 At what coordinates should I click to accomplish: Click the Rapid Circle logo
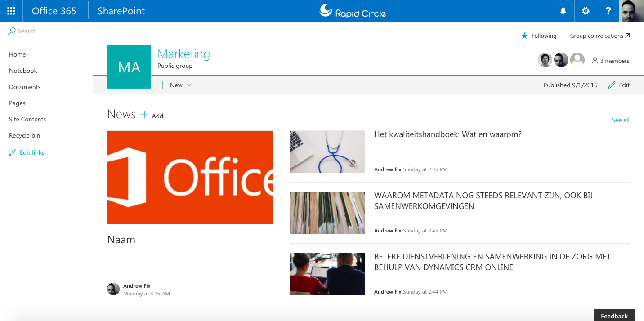(353, 11)
